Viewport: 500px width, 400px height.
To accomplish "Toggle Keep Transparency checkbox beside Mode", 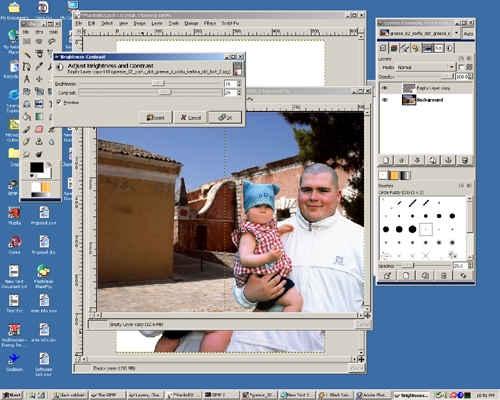I will (461, 67).
